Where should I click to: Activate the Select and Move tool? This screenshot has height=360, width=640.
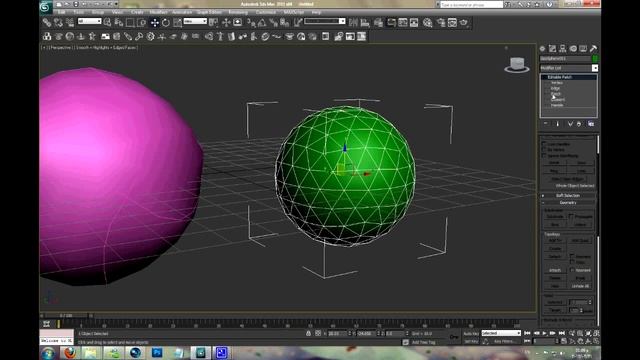(x=155, y=22)
